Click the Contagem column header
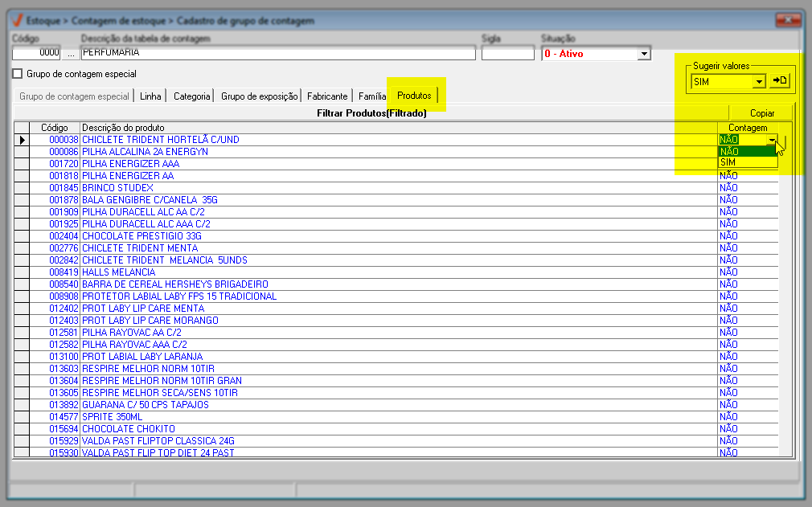Image resolution: width=812 pixels, height=507 pixels. (x=748, y=128)
